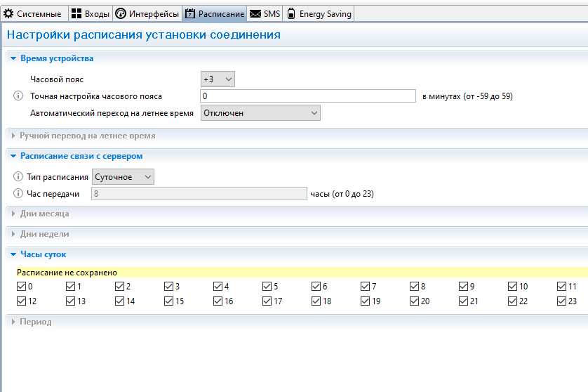Click the envelope icon on the SMS tab
The image size is (588, 392).
255,14
